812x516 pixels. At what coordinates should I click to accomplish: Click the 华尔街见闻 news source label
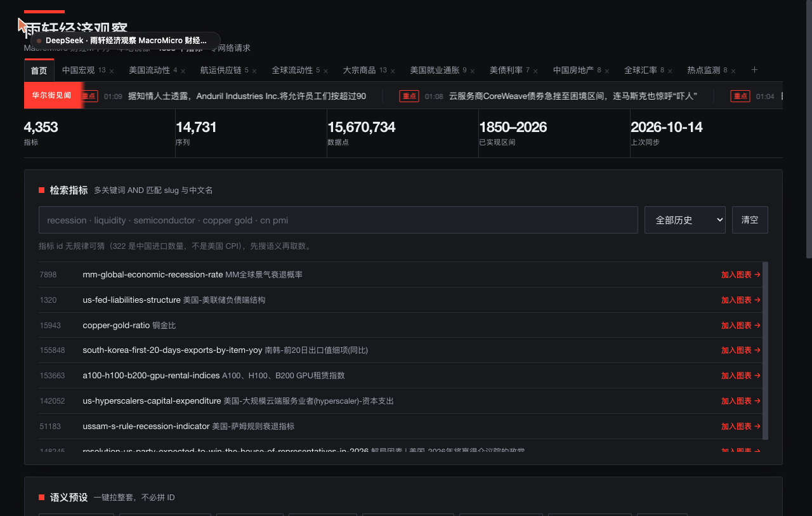[x=52, y=95]
